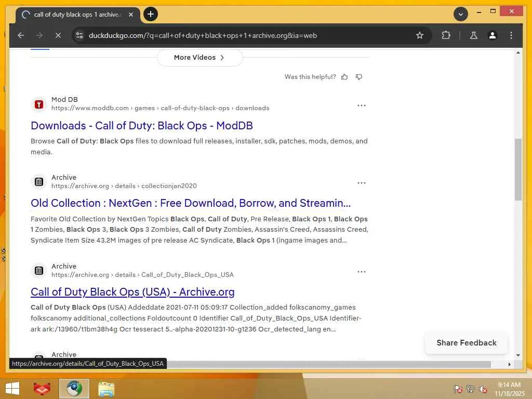Open the browser three-dot menu
This screenshot has height=399, width=532.
tap(511, 35)
